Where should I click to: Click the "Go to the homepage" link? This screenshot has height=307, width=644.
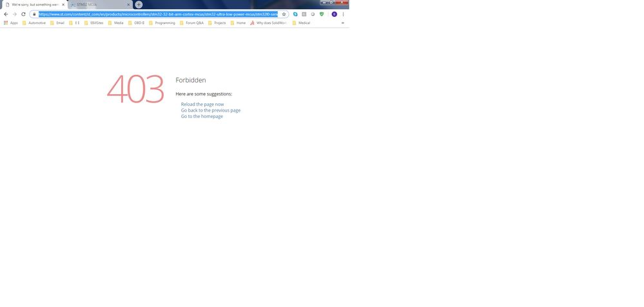(x=202, y=116)
